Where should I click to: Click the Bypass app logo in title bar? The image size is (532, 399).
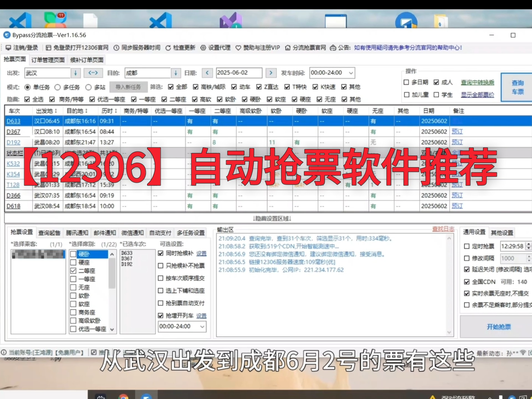tap(7, 35)
